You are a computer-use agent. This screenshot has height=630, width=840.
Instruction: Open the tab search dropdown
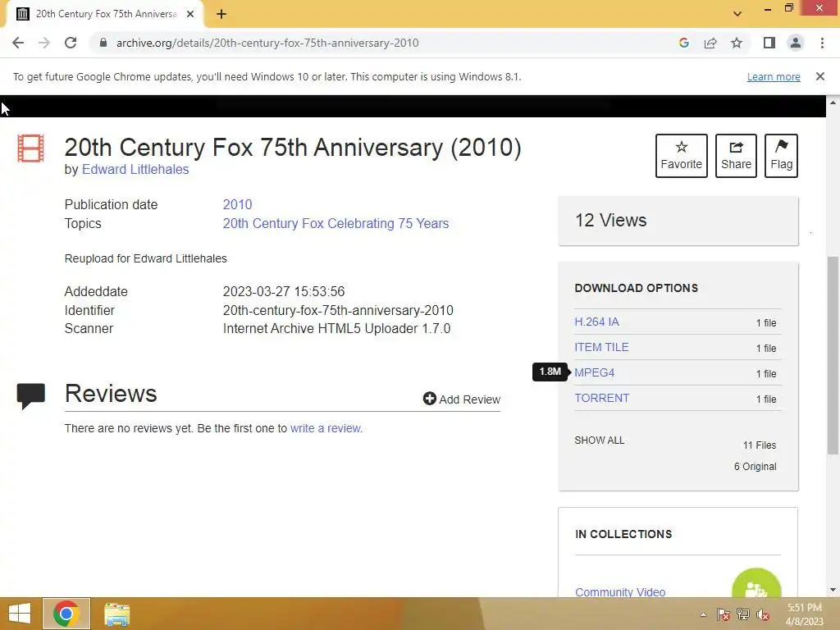tap(737, 14)
